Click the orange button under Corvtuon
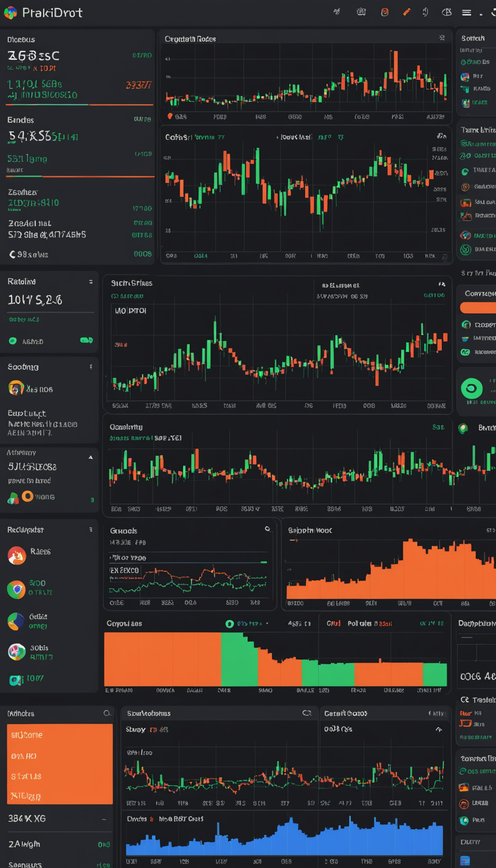This screenshot has width=496, height=868. 478,307
